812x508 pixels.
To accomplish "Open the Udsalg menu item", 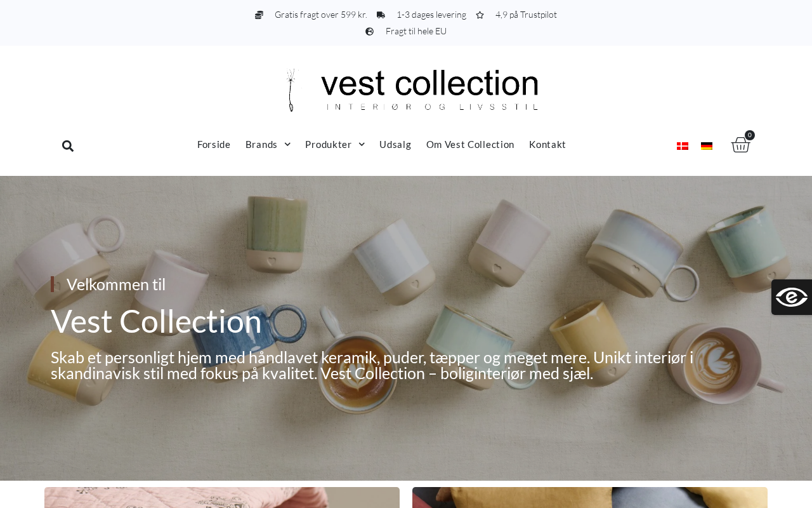I will coord(395,144).
